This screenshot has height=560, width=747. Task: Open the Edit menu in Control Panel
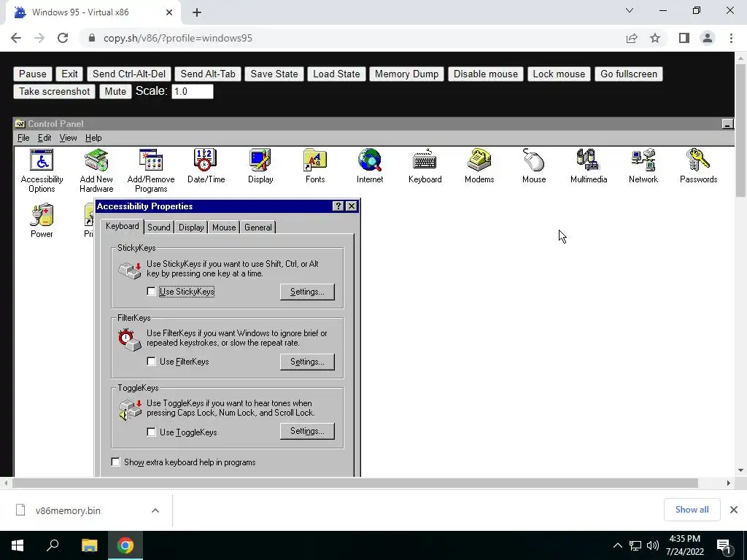[44, 138]
